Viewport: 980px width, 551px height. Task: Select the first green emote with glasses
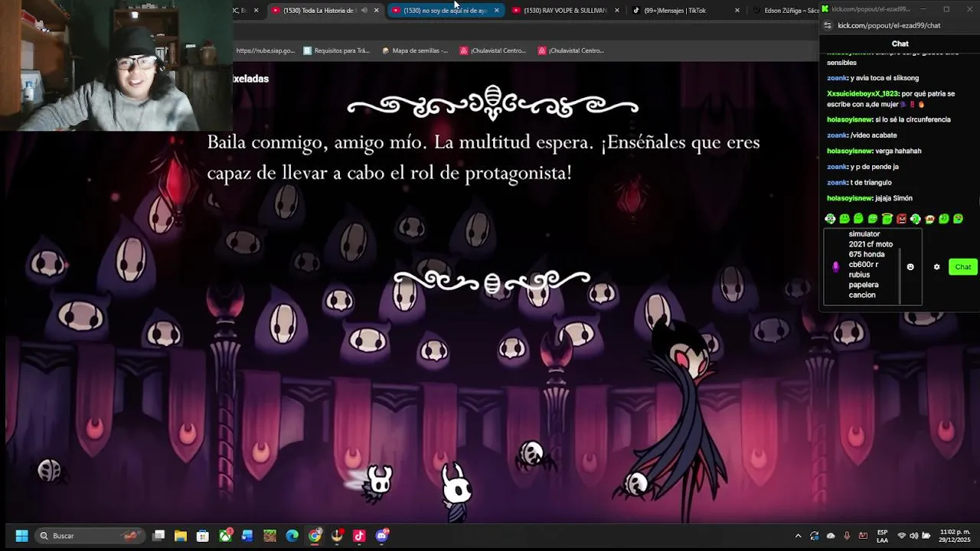[830, 219]
